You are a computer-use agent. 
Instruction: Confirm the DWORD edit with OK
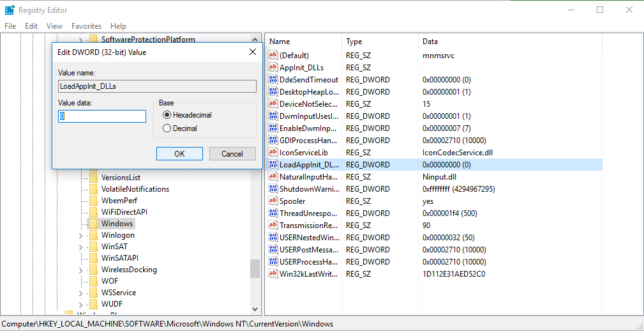click(179, 154)
